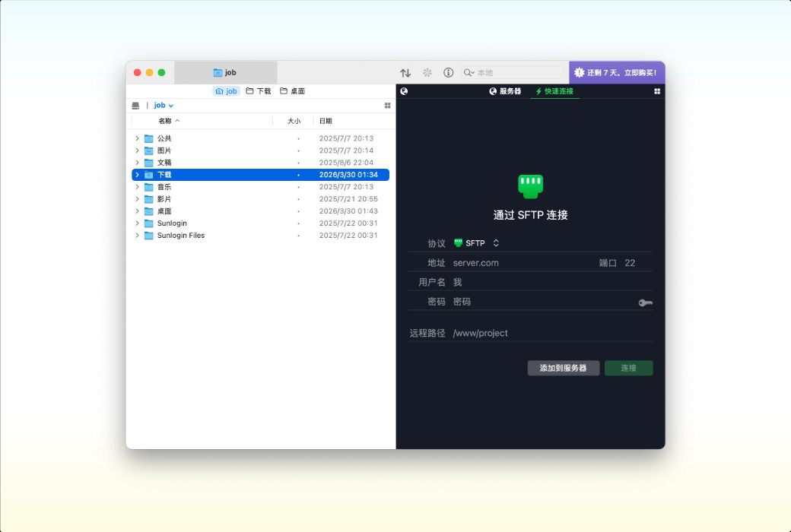Image resolution: width=791 pixels, height=532 pixels.
Task: Open the job breadcrumb dropdown chevron
Action: [x=169, y=105]
